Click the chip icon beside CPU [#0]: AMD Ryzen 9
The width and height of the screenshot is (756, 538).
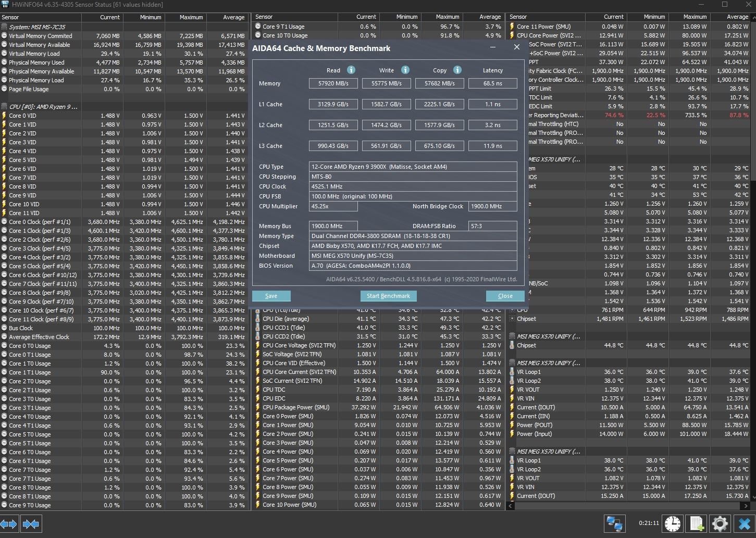5,107
